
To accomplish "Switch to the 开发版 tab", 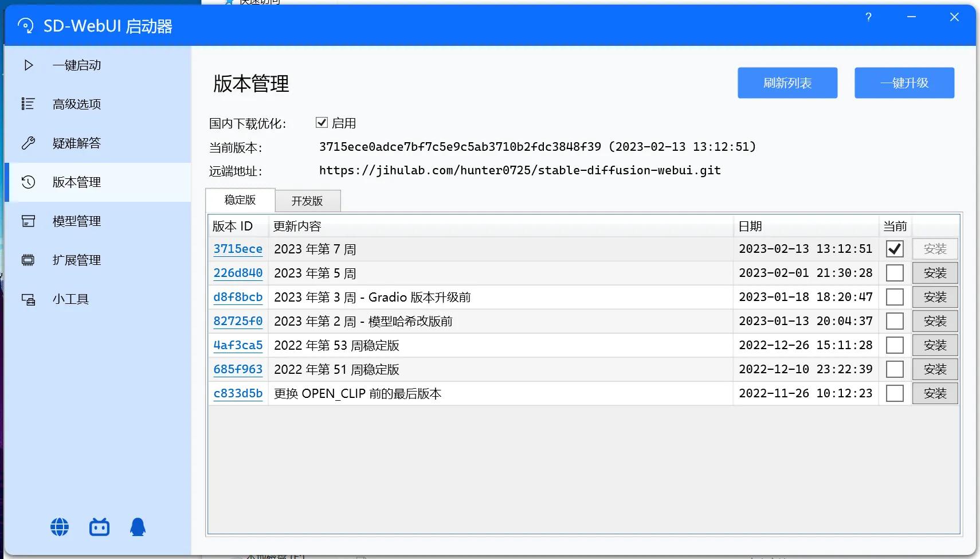I will coord(308,201).
